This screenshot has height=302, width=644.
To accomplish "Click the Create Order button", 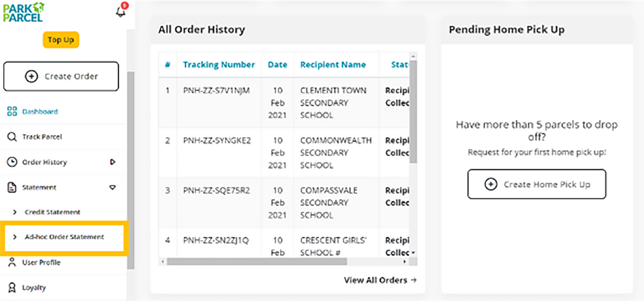I will tap(61, 76).
